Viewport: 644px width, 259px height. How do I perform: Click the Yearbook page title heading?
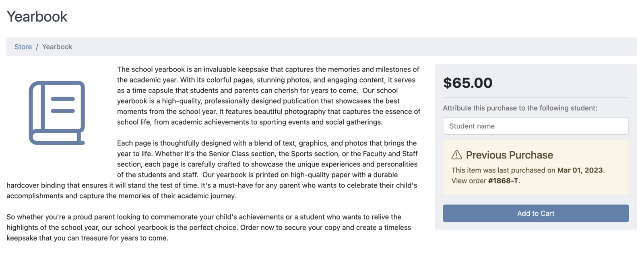click(37, 16)
